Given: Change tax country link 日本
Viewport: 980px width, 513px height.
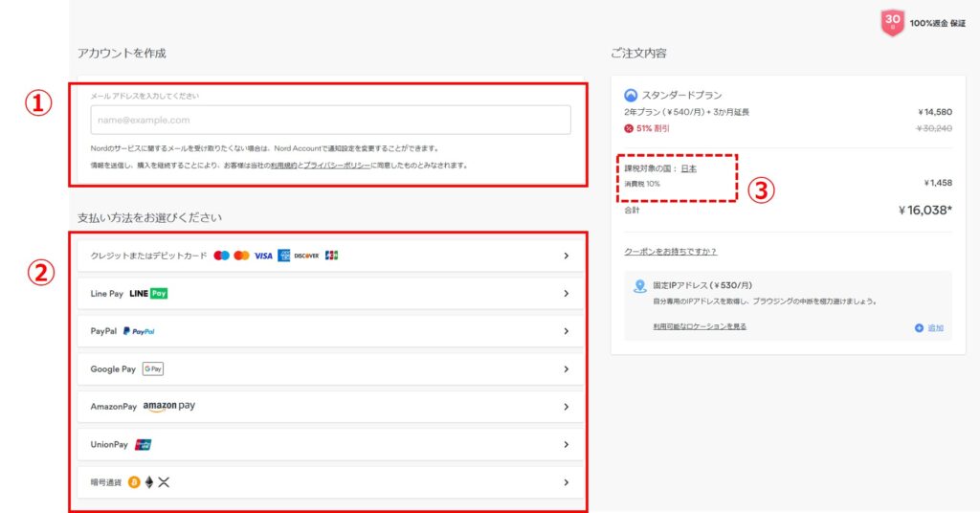Looking at the screenshot, I should click(x=689, y=168).
